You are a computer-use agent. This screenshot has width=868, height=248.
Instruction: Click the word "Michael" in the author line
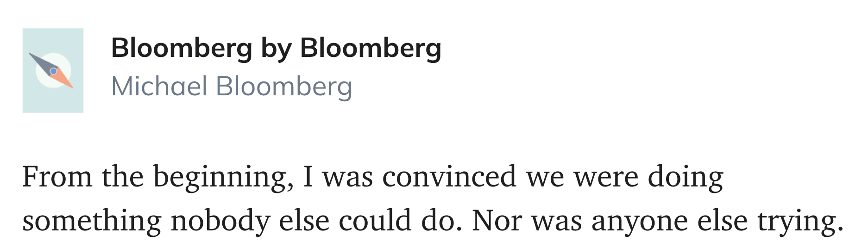click(x=159, y=87)
